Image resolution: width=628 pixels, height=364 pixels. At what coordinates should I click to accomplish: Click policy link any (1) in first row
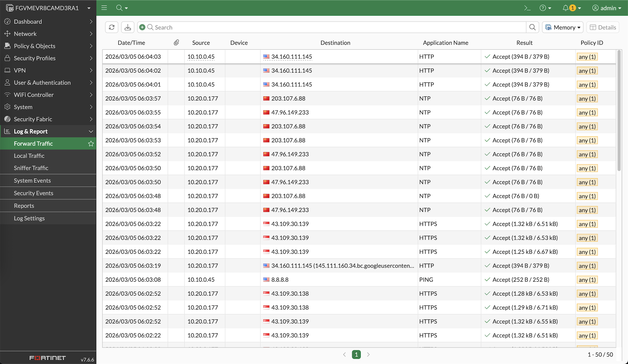tap(587, 57)
